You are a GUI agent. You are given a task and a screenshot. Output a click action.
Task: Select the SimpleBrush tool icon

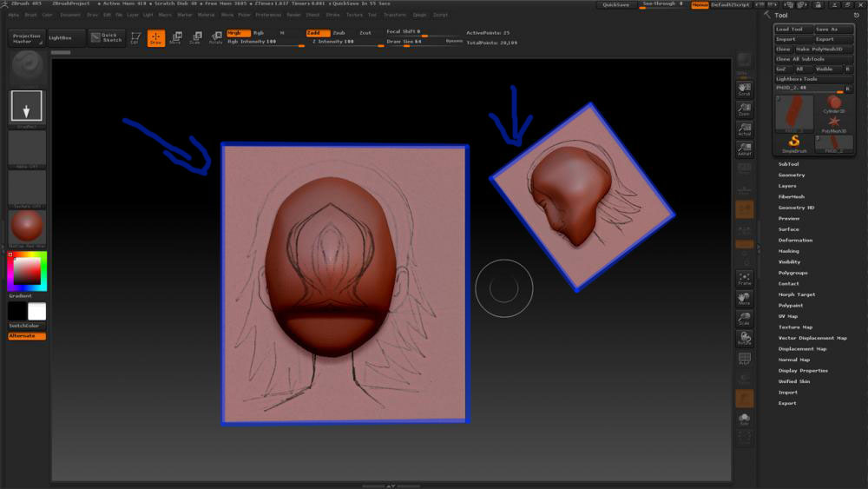(793, 142)
